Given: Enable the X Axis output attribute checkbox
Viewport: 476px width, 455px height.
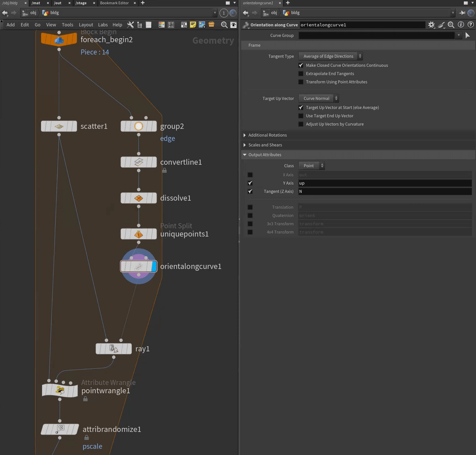Looking at the screenshot, I should (x=250, y=175).
